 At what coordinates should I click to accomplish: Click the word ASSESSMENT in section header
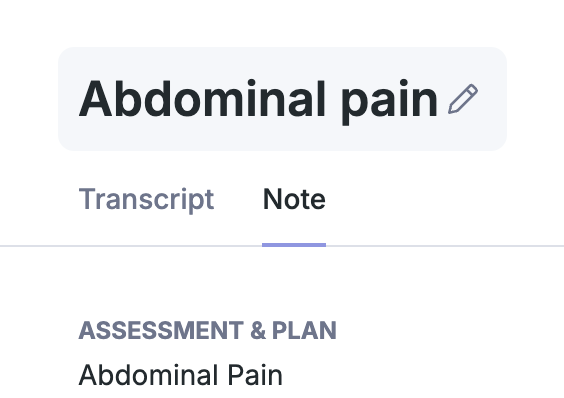pos(161,330)
